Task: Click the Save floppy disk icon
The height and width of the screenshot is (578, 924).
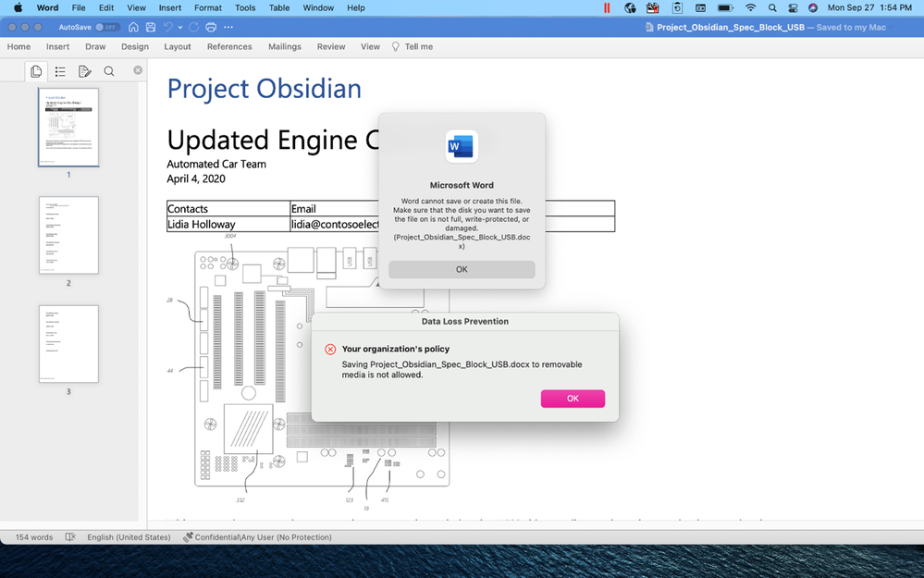Action: (x=151, y=27)
